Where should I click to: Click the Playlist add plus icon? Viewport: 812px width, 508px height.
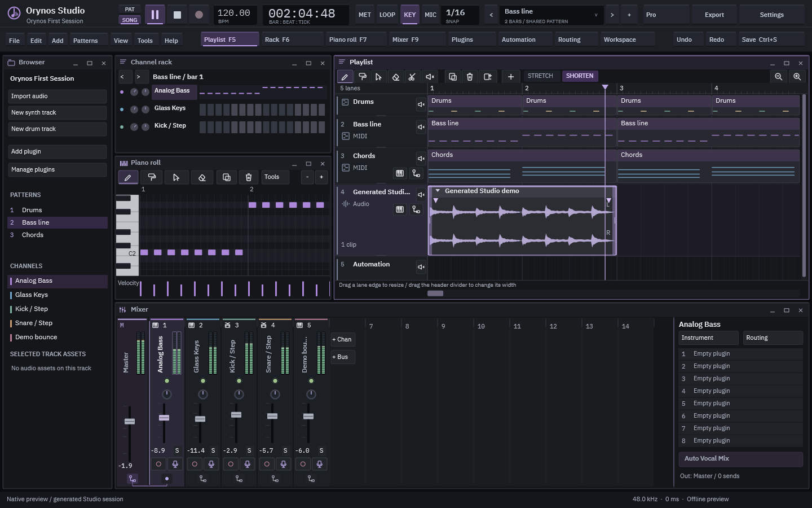[x=511, y=77]
